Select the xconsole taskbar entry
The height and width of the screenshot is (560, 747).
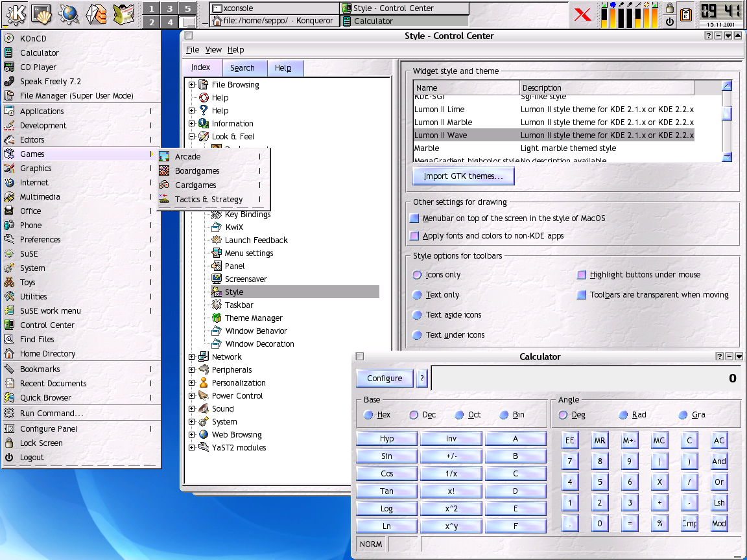(x=275, y=8)
